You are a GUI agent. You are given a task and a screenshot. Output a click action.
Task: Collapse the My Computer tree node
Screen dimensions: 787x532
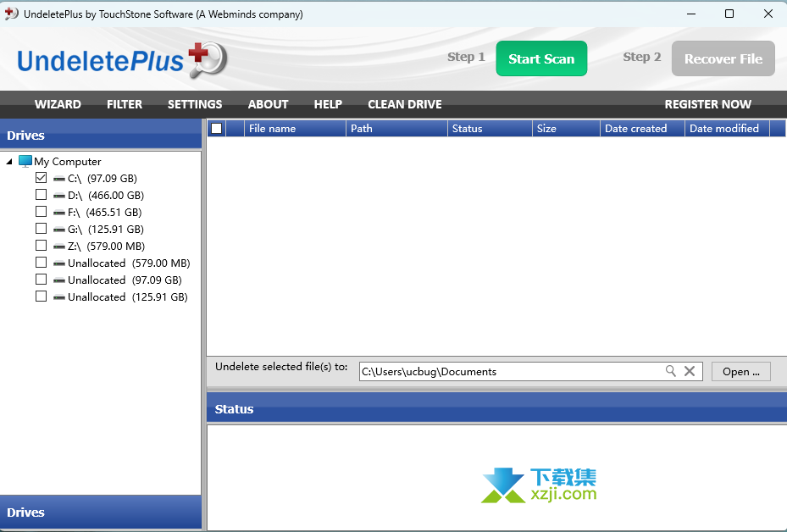[9, 162]
